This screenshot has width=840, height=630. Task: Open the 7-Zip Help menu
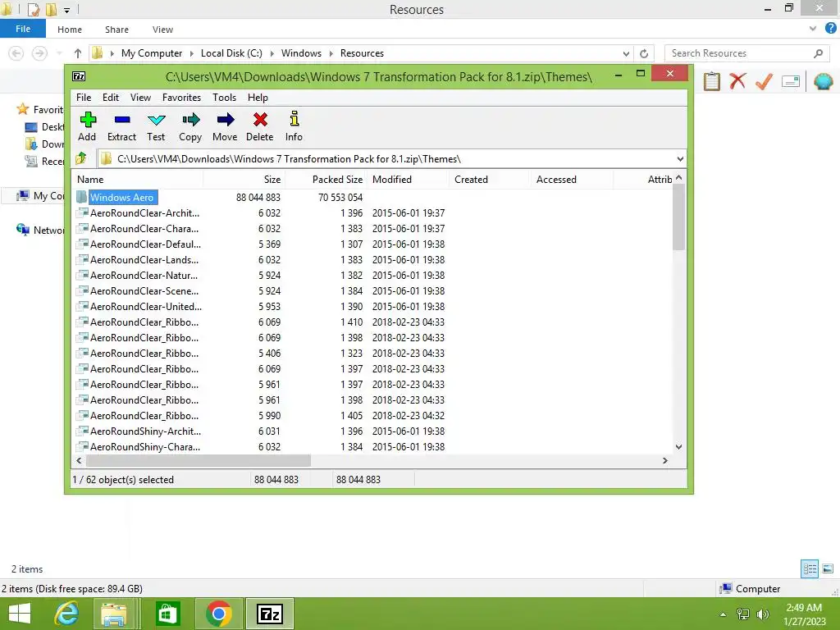(x=258, y=98)
